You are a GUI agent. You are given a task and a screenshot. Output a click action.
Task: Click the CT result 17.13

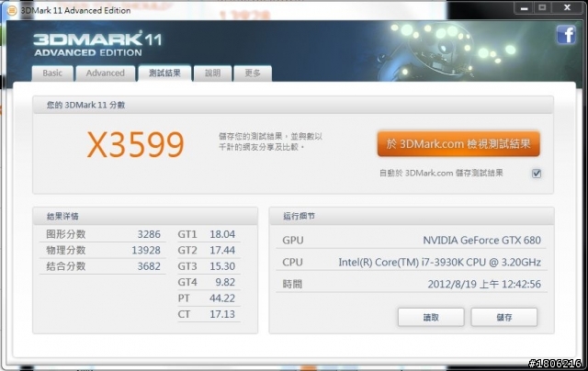[222, 314]
